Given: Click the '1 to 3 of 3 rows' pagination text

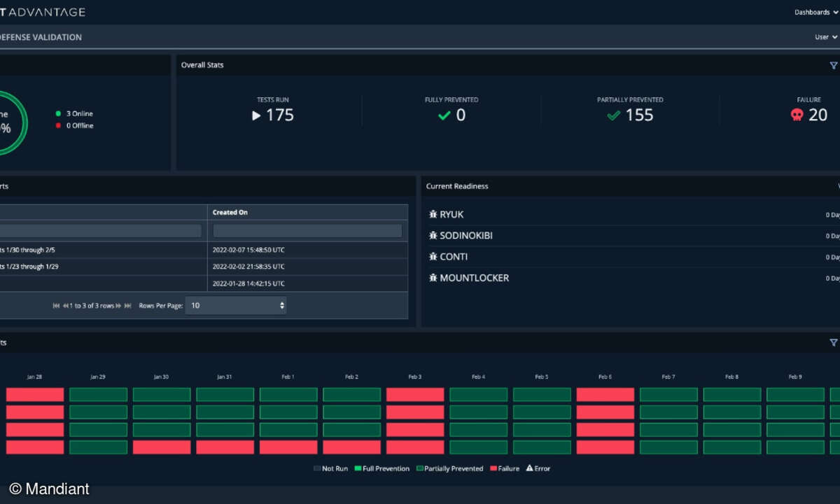Looking at the screenshot, I should (x=92, y=306).
